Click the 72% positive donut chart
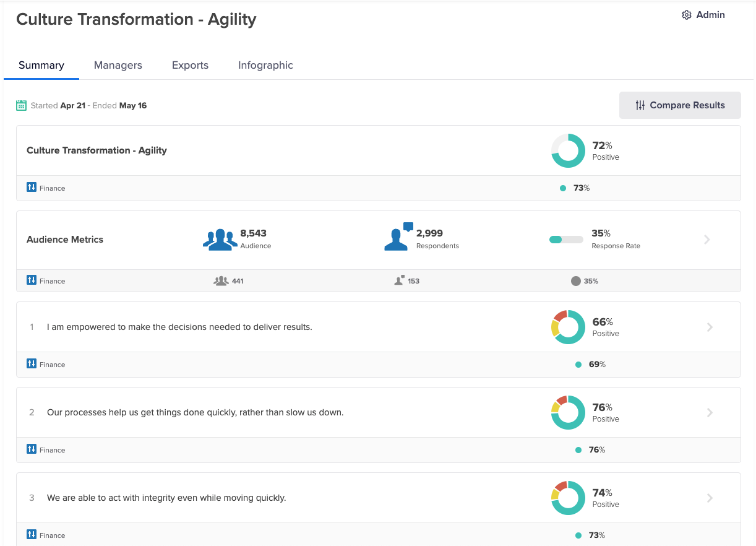This screenshot has height=546, width=756. click(x=568, y=150)
